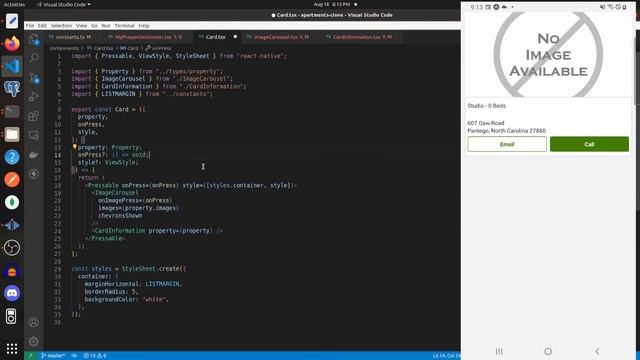The height and width of the screenshot is (360, 640).
Task: Open the Help menu
Action: pos(144,25)
